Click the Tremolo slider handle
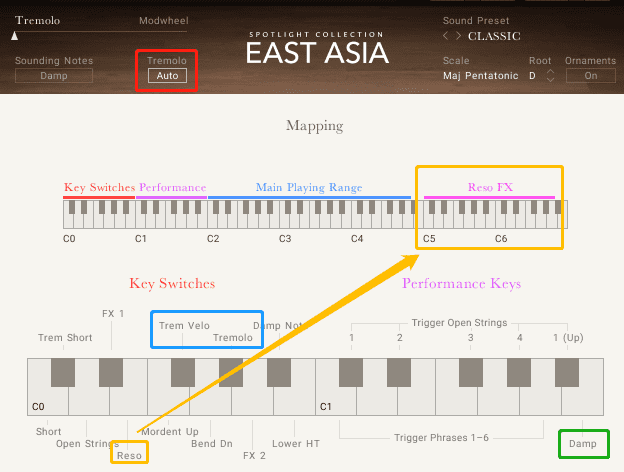The image size is (624, 472). click(15, 36)
